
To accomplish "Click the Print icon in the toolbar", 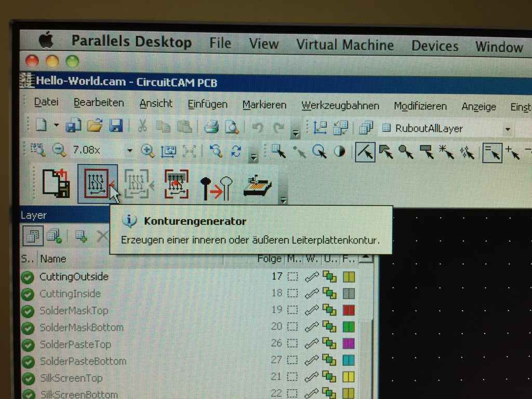I will [211, 128].
